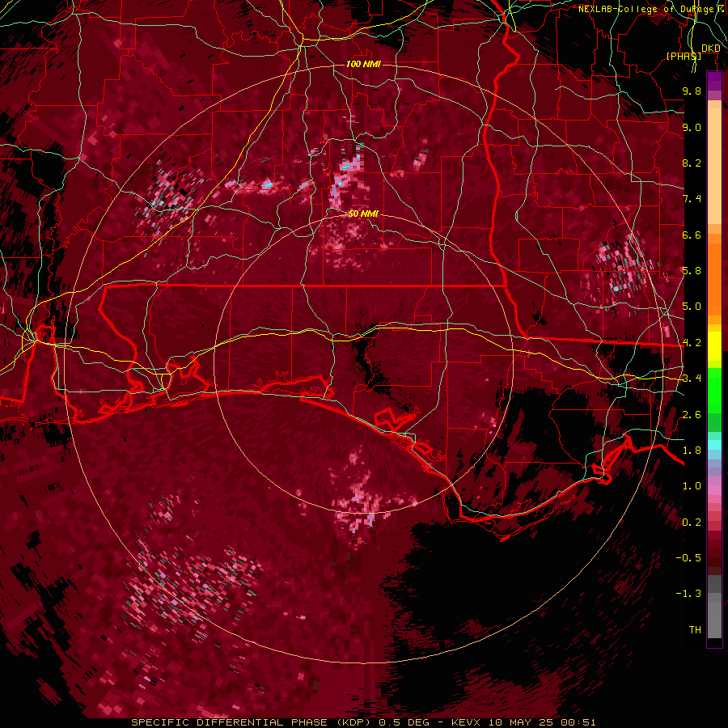Click the light peach color bar segment
Screen dimensions: 728x728
(x=714, y=167)
